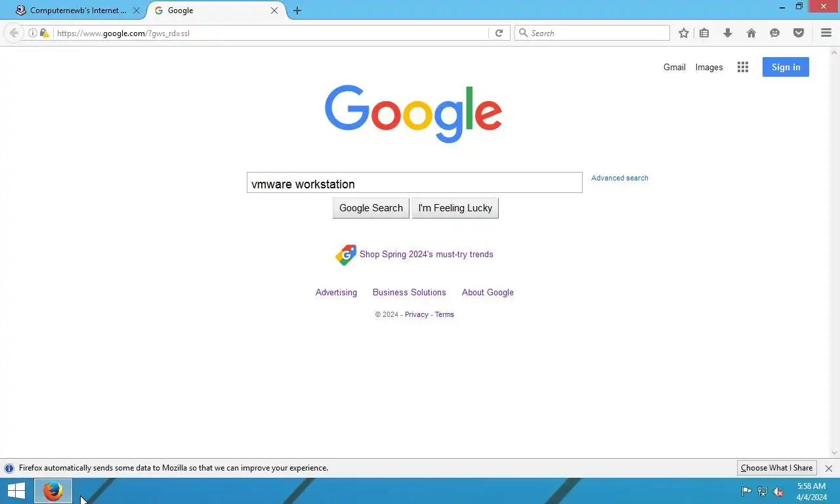Click the blue Sign in button
The image size is (840, 504).
coord(786,67)
